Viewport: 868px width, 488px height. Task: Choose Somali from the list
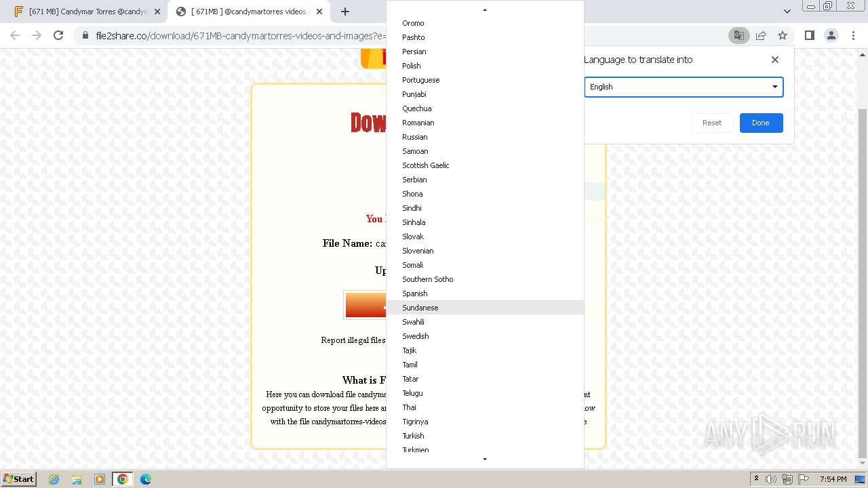click(485, 265)
